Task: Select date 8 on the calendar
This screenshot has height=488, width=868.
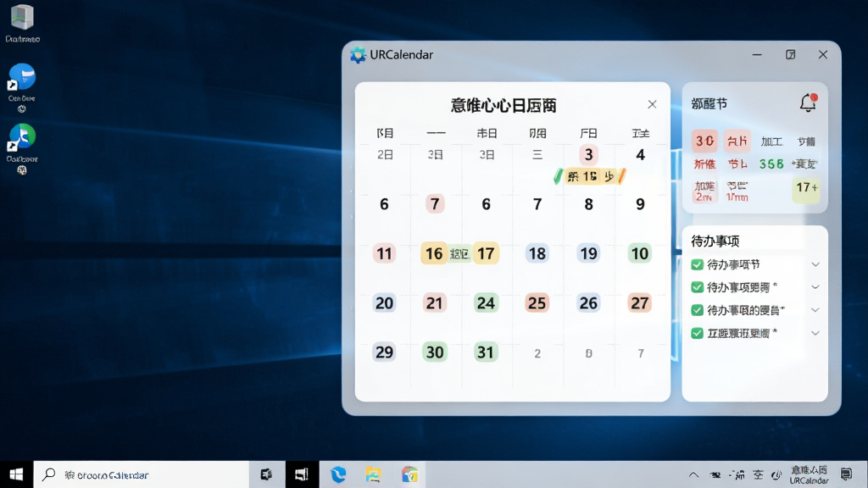Action: pyautogui.click(x=588, y=204)
